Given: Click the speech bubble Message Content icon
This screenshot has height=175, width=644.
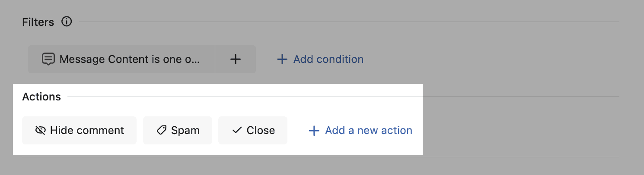Looking at the screenshot, I should (x=48, y=59).
